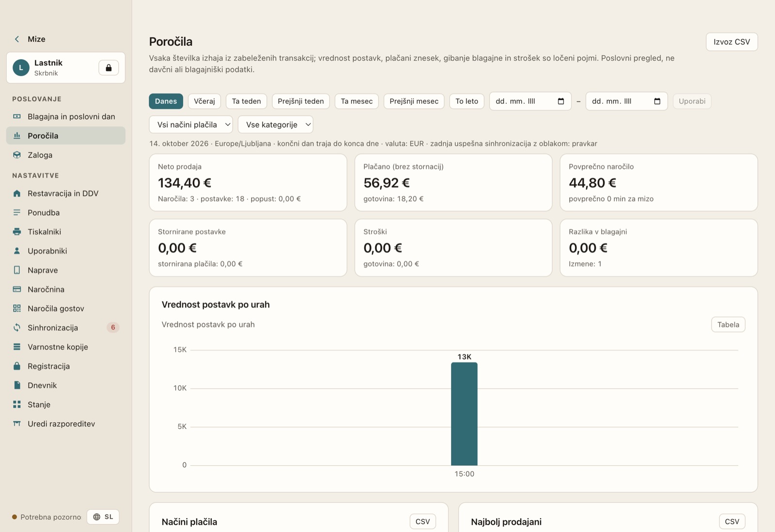This screenshot has width=775, height=532.
Task: Click the lock icon beside Lastnik
Action: (108, 68)
